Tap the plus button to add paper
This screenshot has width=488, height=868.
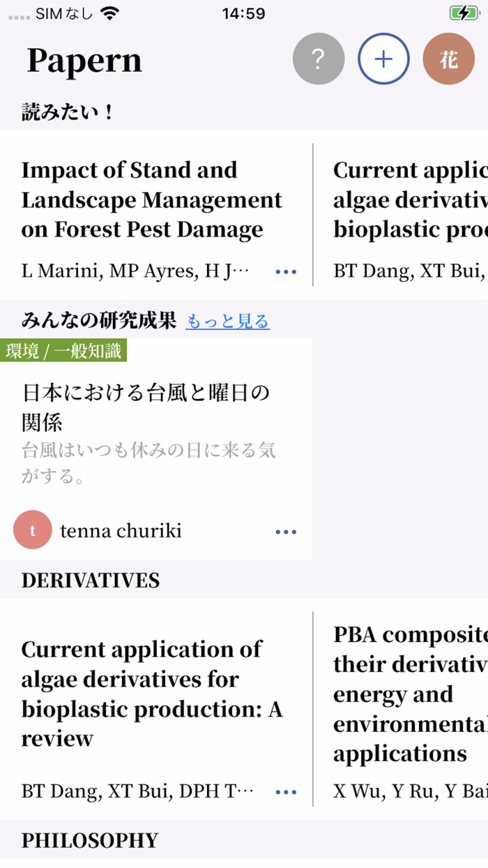[x=383, y=59]
